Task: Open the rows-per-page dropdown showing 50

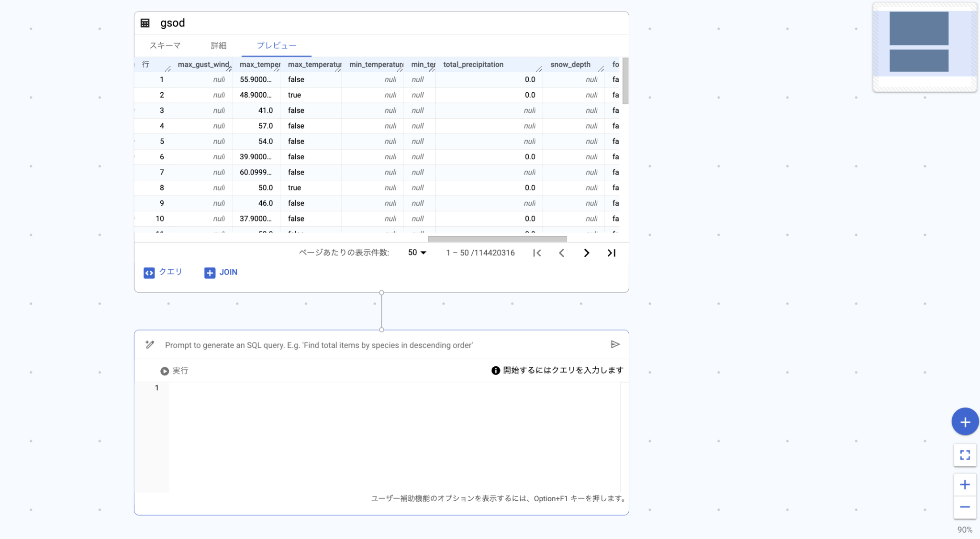Action: pyautogui.click(x=416, y=253)
